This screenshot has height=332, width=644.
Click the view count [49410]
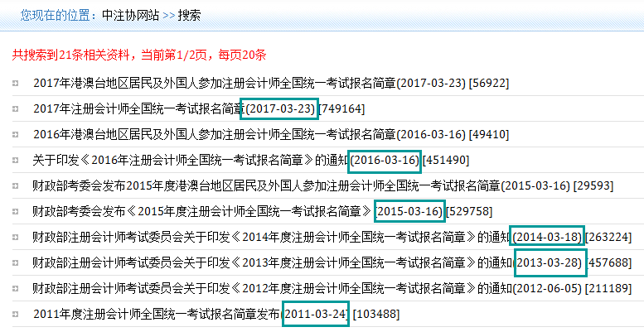tap(489, 134)
